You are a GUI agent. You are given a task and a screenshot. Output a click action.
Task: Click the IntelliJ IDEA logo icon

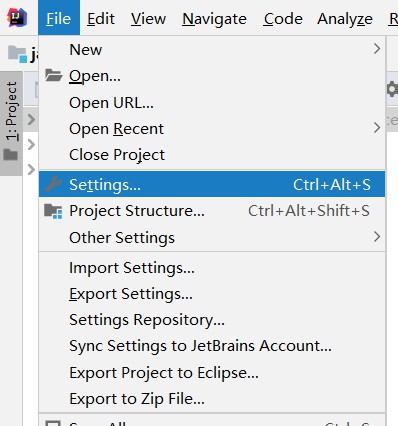(x=16, y=18)
